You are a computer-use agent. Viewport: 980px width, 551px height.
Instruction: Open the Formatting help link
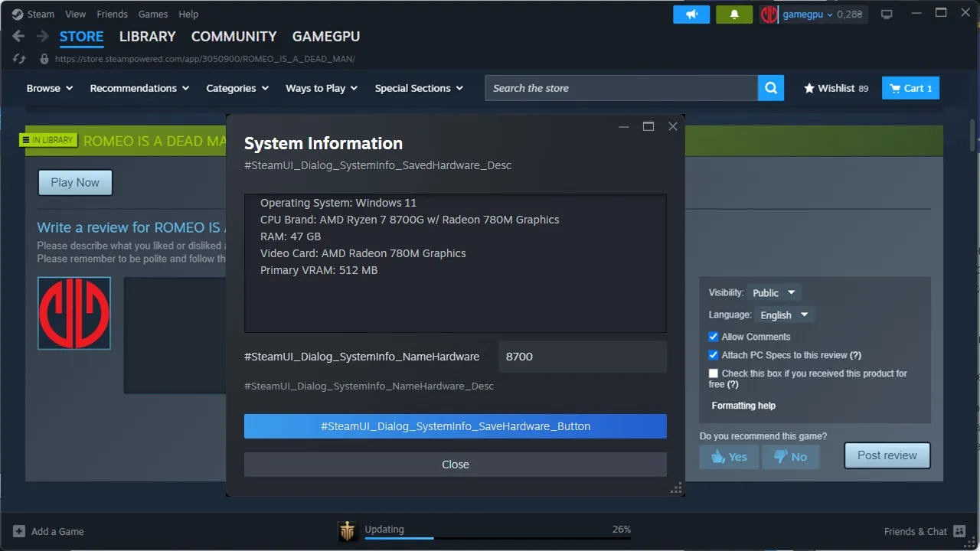point(743,406)
